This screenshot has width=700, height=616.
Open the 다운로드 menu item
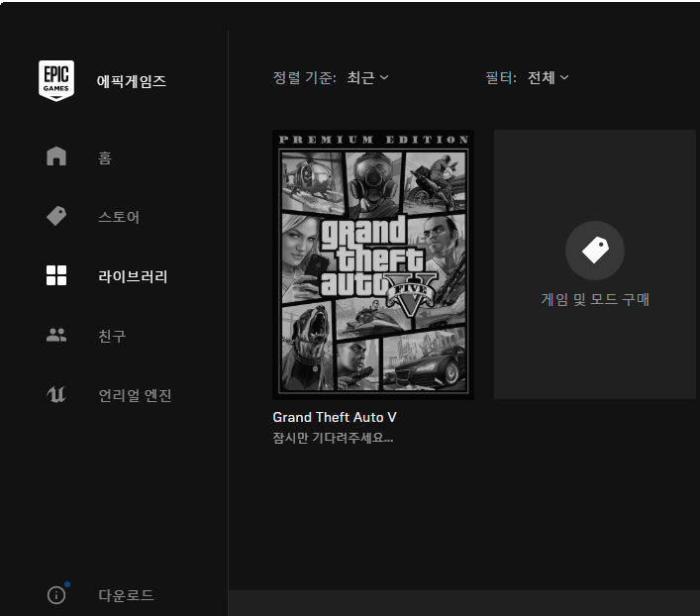pos(126,595)
